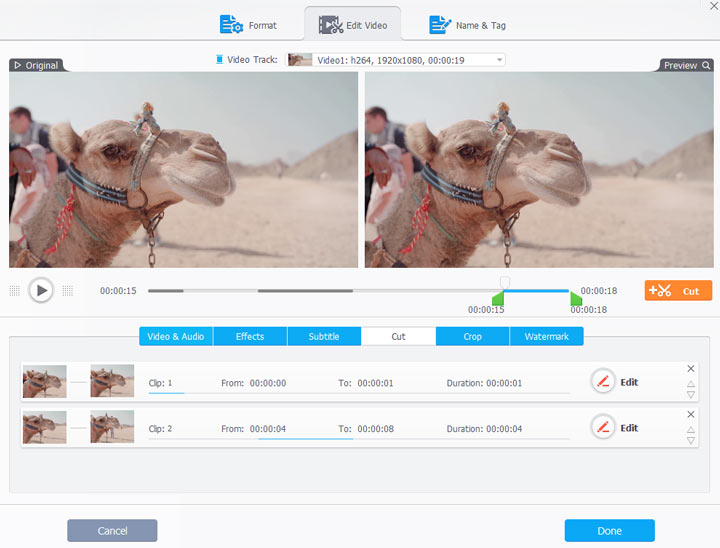Close the editor window with X

(714, 6)
